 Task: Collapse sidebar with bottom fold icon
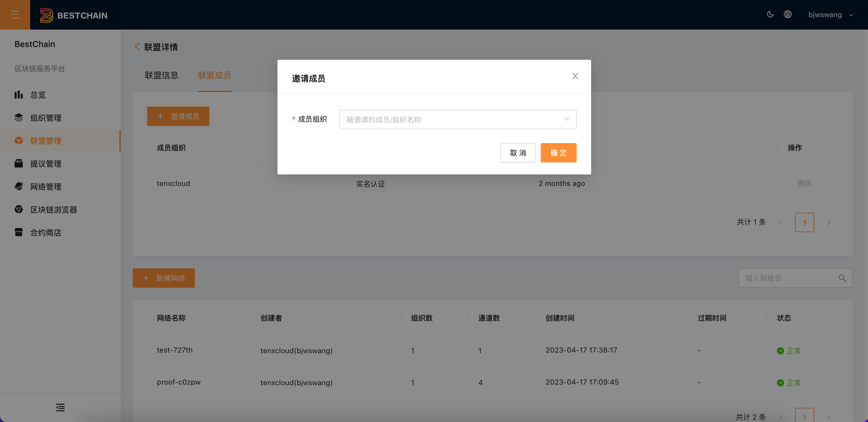(60, 407)
